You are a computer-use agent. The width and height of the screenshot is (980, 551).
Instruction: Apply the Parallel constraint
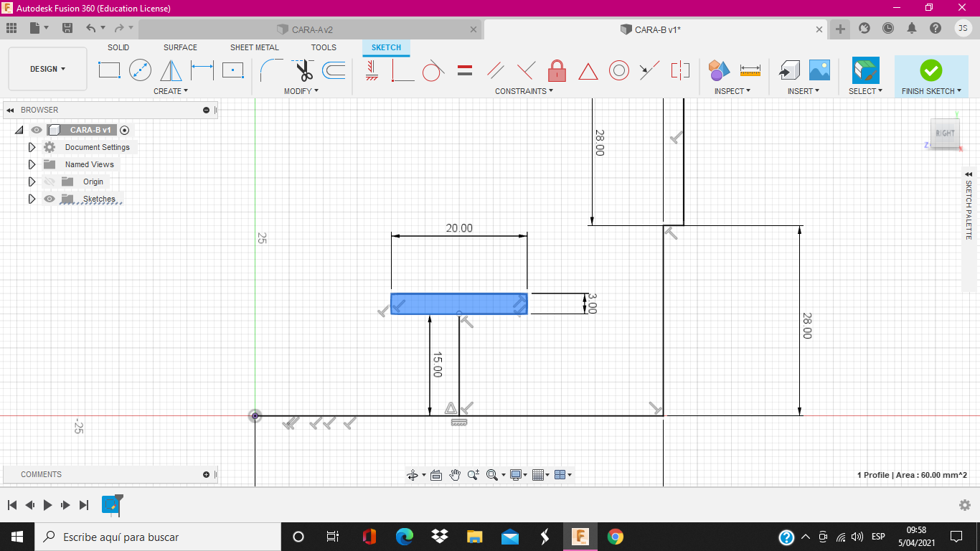point(495,70)
